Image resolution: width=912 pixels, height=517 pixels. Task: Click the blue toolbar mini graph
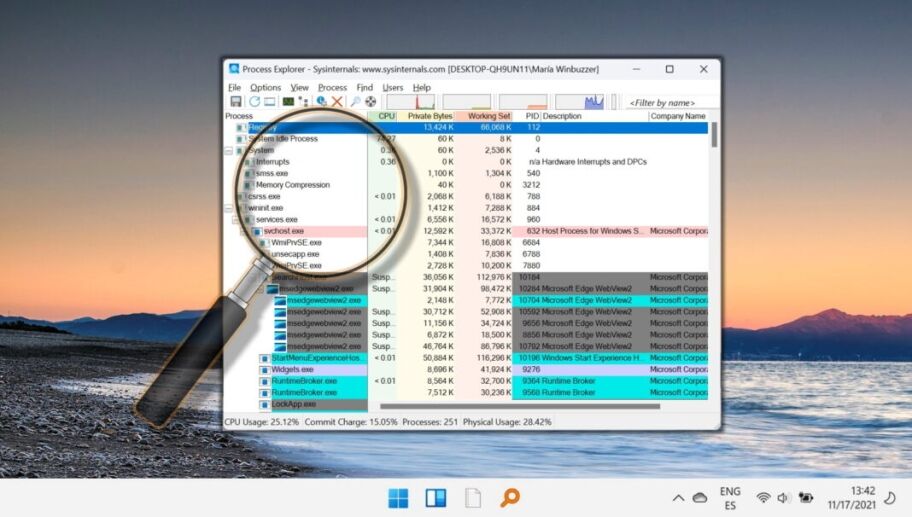click(579, 102)
